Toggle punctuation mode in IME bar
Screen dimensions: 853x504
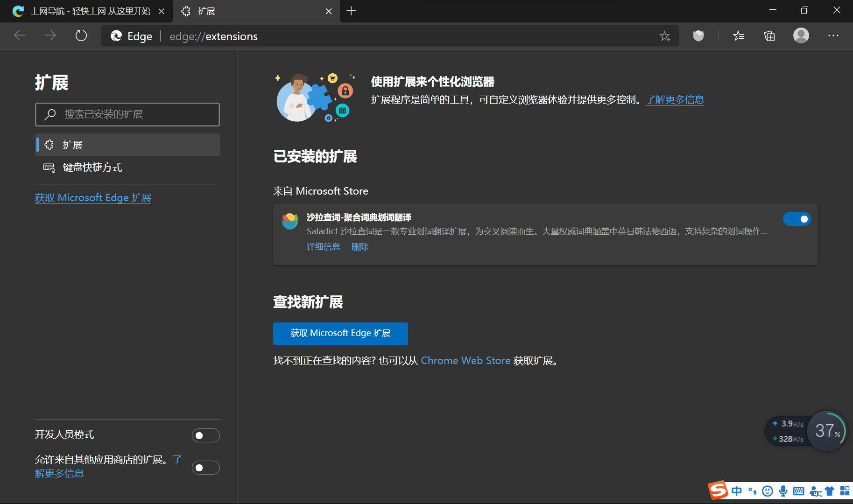pyautogui.click(x=752, y=491)
